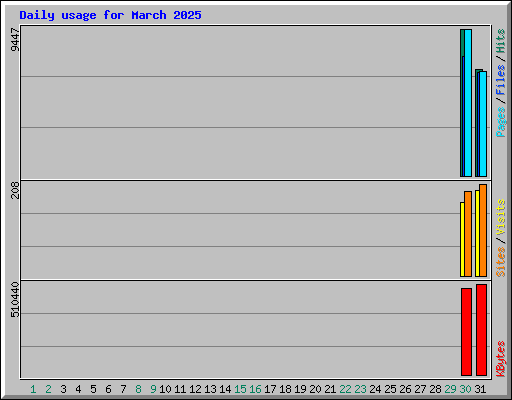Click the yellow Visits bar for day 30

coord(462,239)
